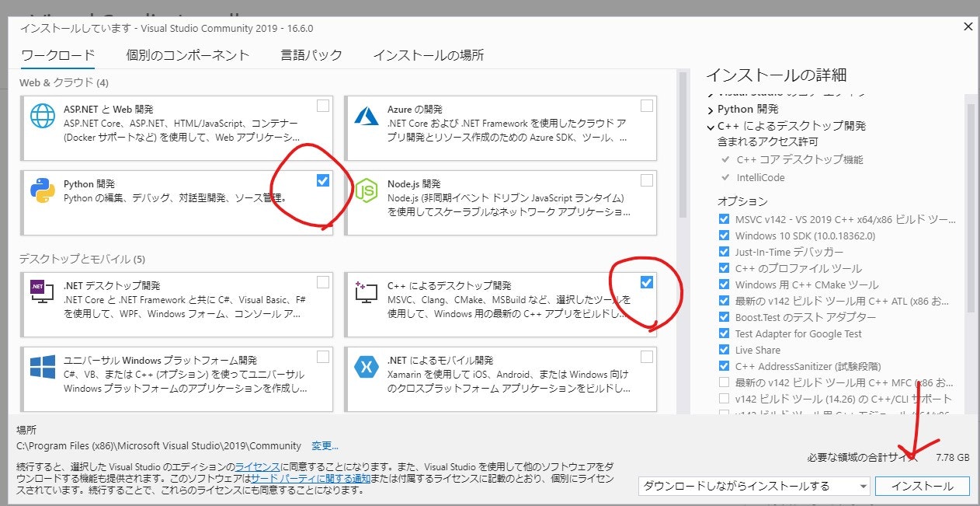
Task: Uncheck the C++ のプロファイル ツール option
Action: click(724, 268)
